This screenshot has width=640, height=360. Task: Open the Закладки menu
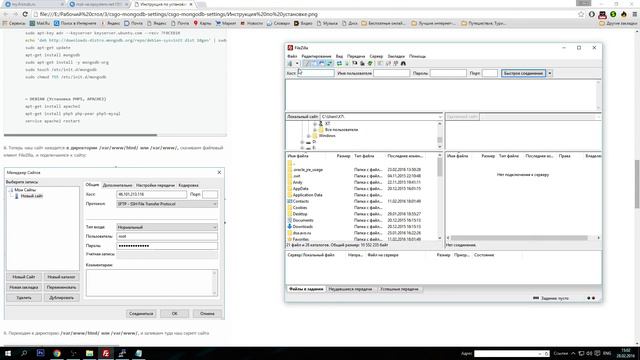pyautogui.click(x=396, y=56)
